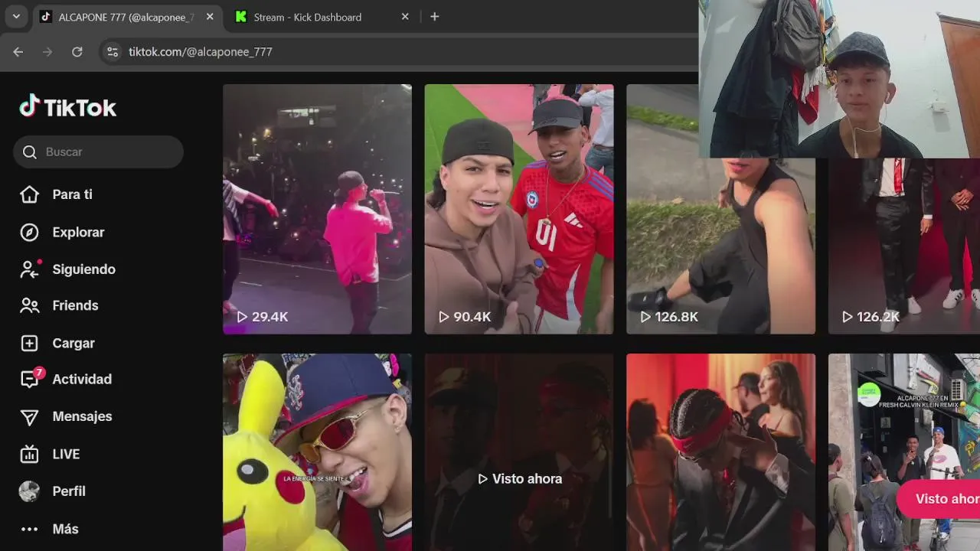Click the Explorar compass icon
This screenshot has width=980, height=551.
tap(29, 232)
